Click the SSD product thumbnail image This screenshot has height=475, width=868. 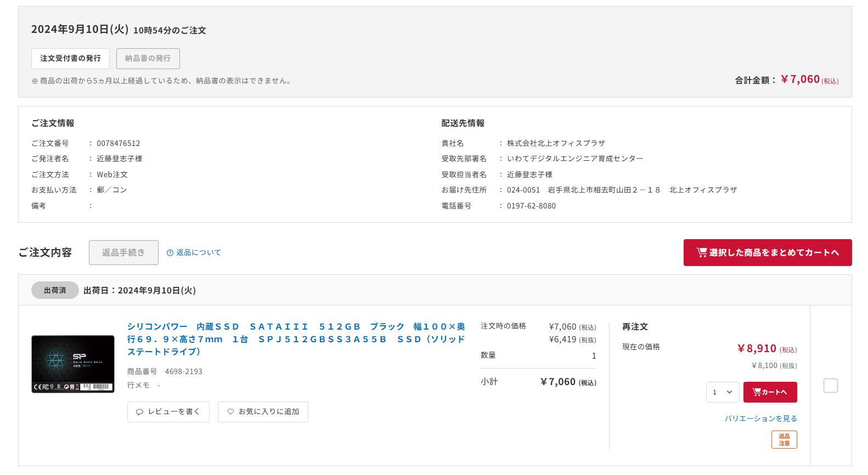73,364
